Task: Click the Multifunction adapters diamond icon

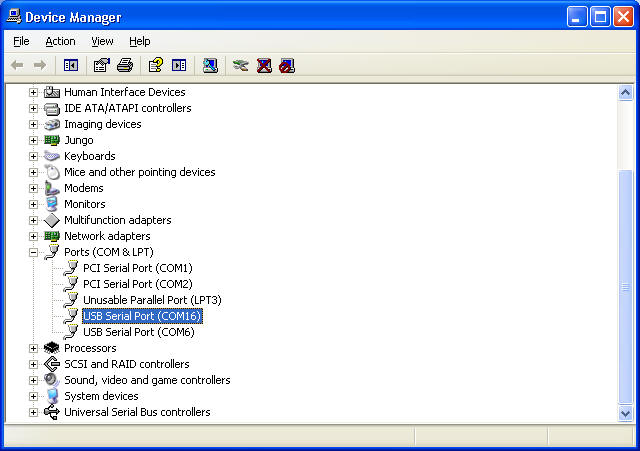Action: [52, 220]
